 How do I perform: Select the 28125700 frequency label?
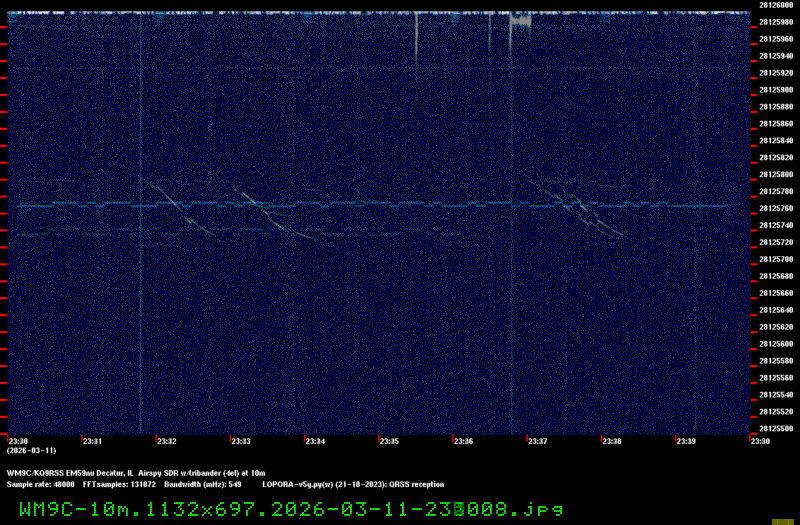(x=776, y=259)
